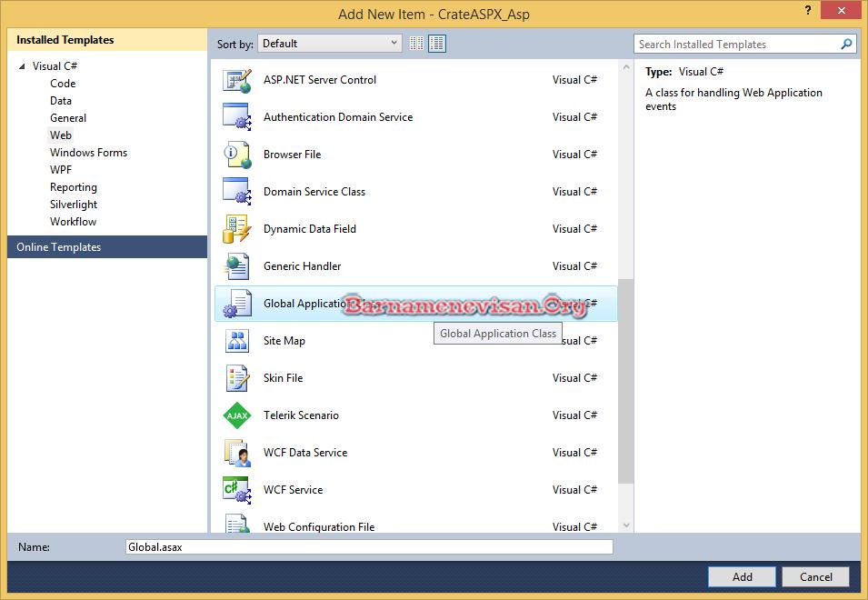Click the Telerik Scenario AJAX icon
Viewport: 868px width, 600px height.
pos(236,415)
